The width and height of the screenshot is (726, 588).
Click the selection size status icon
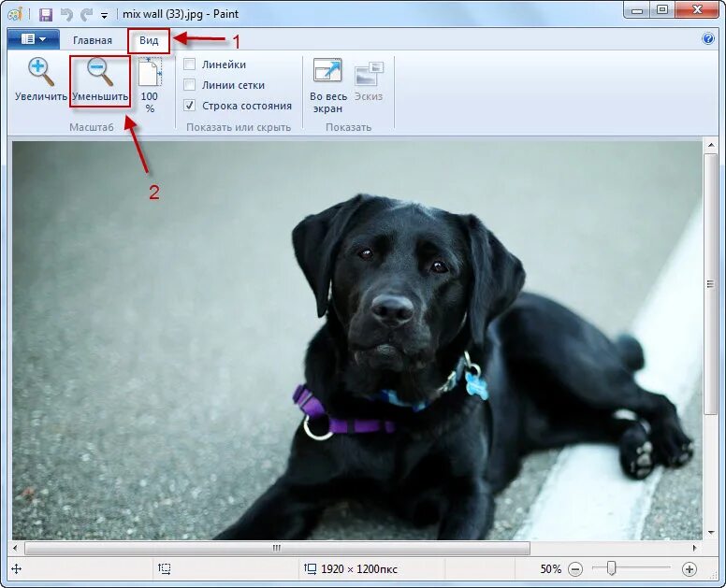pyautogui.click(x=165, y=568)
